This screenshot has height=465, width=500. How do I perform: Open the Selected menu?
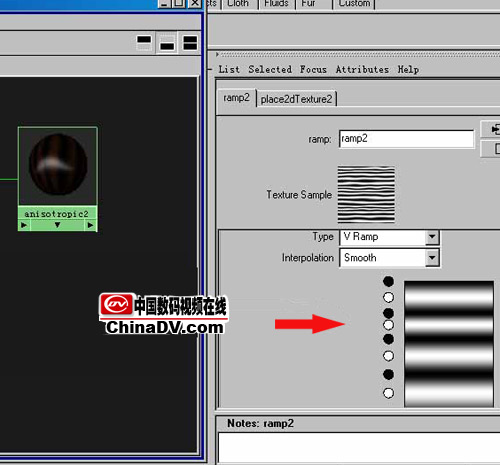(x=270, y=69)
